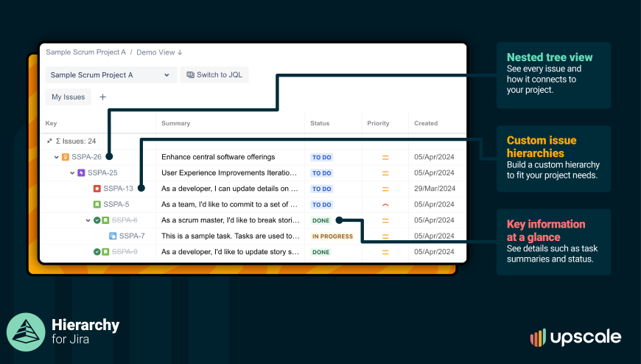Sort by the Status column header
Screen dimensions: 641x364
point(320,123)
